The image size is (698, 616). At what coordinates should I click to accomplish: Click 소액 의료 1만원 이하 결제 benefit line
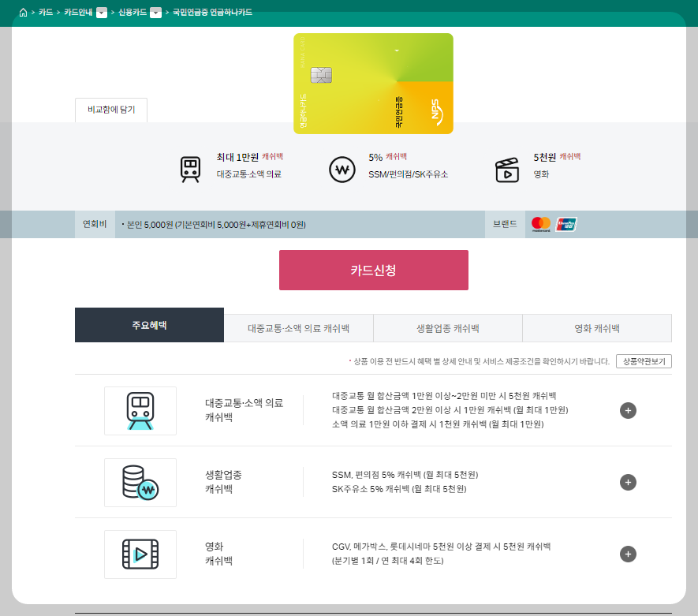(438, 424)
